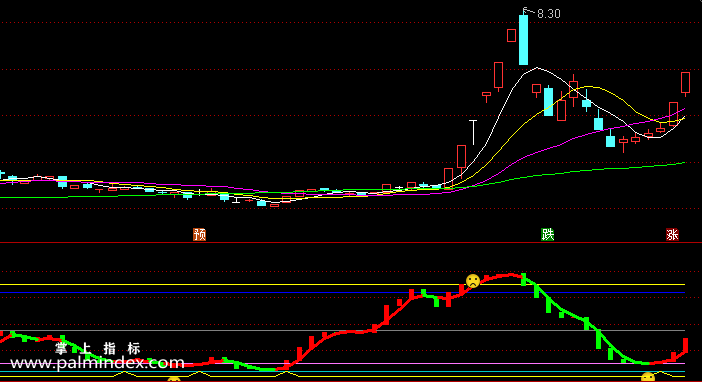Screen dimensions: 702x382
Task: Click the 8.30 high price label
Action: pos(548,14)
